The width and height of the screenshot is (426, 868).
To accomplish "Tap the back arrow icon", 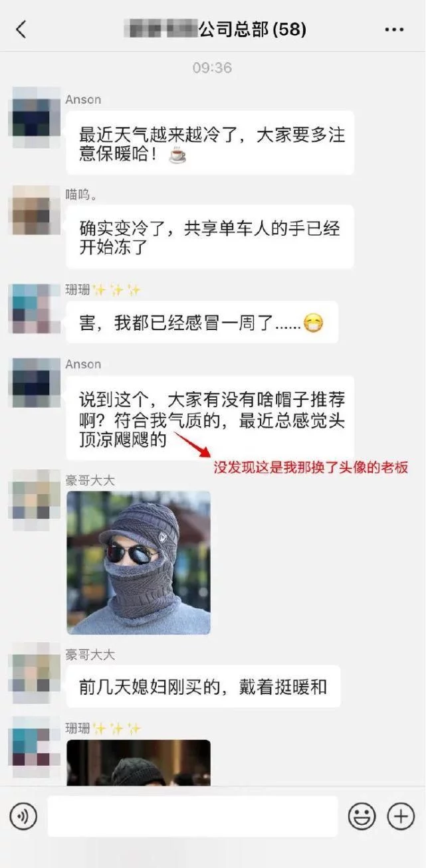I will point(21,29).
